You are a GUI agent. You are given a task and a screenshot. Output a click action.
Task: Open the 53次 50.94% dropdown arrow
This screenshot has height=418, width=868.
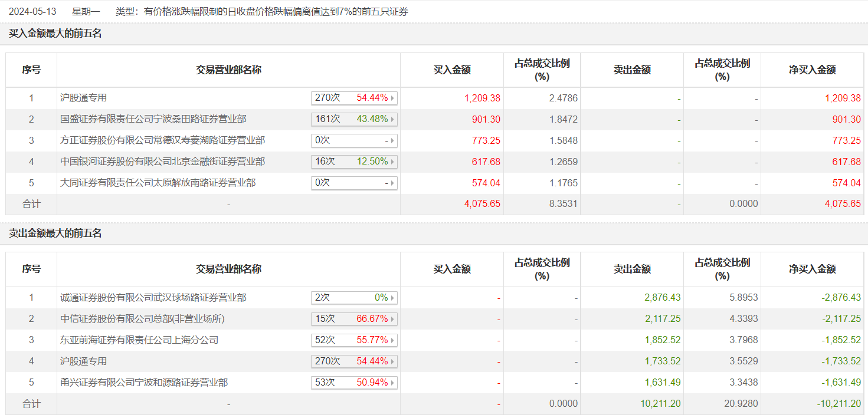coord(393,383)
